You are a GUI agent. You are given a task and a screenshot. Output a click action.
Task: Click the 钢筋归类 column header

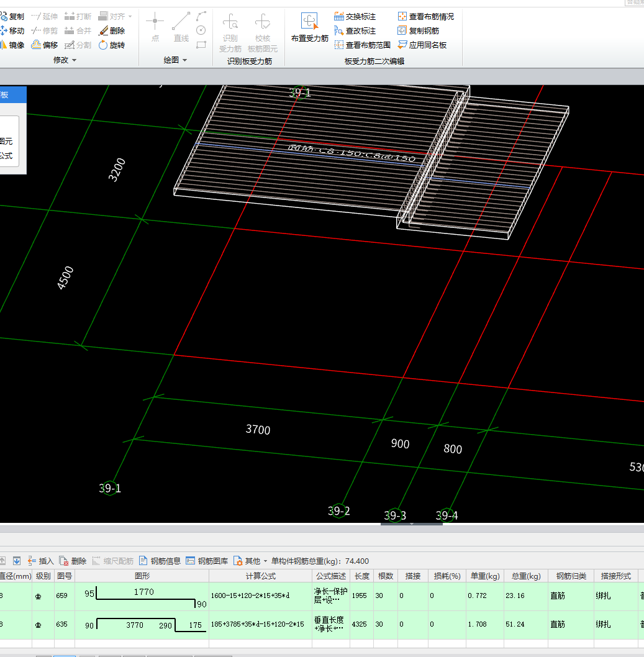(x=571, y=576)
